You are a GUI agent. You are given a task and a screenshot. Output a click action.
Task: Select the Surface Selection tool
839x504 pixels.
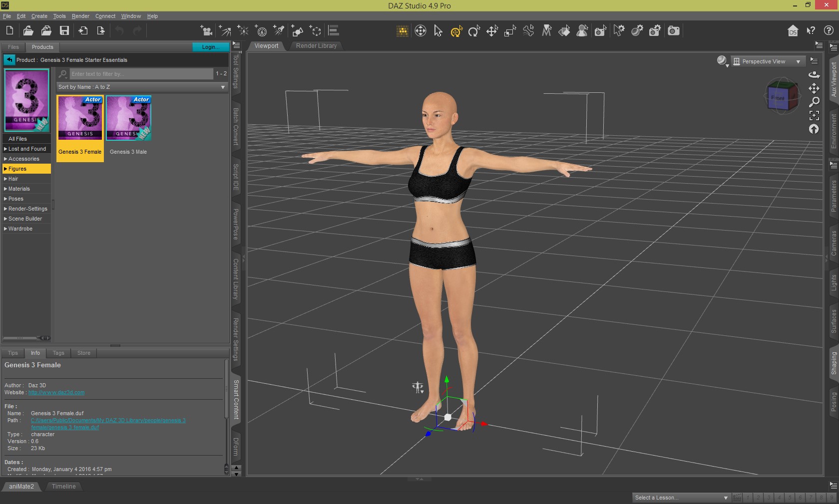click(x=564, y=31)
